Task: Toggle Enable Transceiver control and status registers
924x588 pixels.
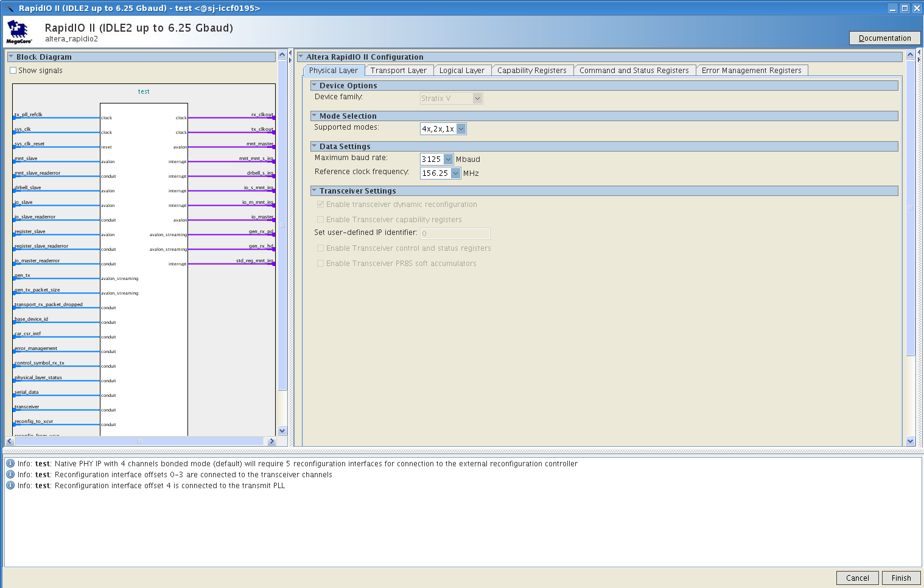Action: tap(320, 248)
